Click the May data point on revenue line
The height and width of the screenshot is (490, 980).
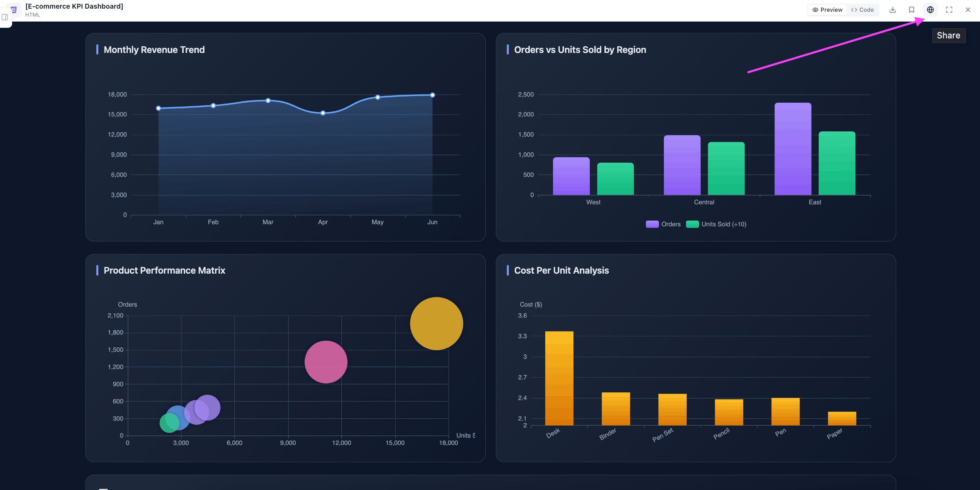378,97
